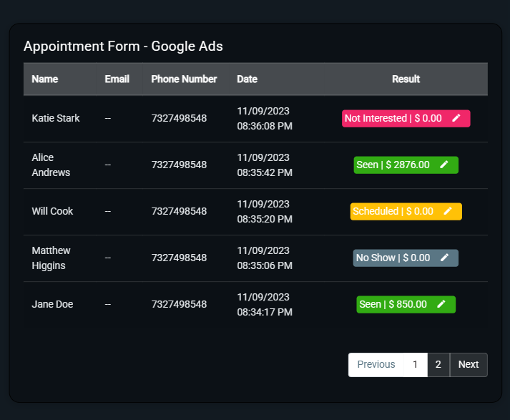510x420 pixels.
Task: Click Jane Doe's appointment date
Action: 264,304
